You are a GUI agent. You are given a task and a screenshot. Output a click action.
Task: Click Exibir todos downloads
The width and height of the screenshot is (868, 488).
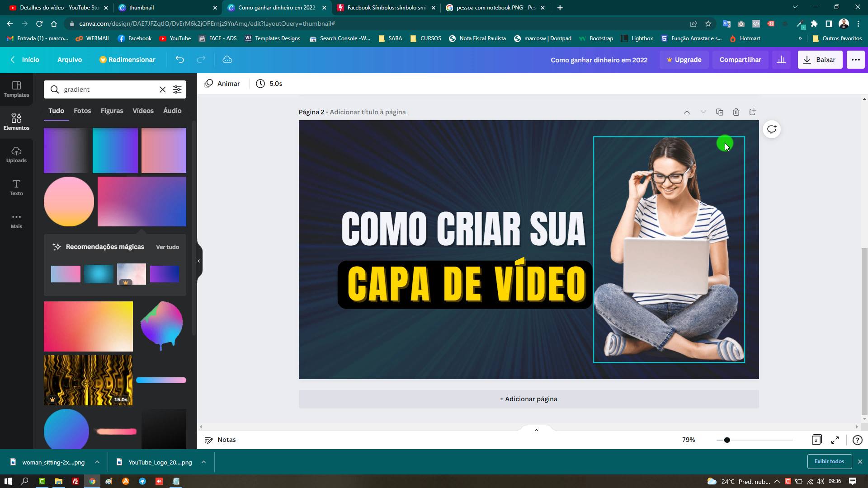coord(829,461)
